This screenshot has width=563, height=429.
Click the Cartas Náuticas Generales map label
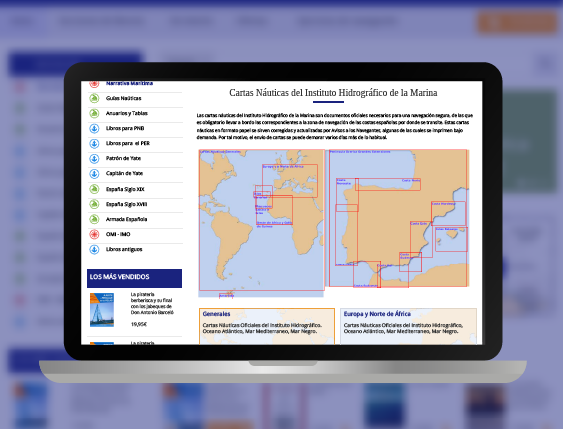click(220, 152)
